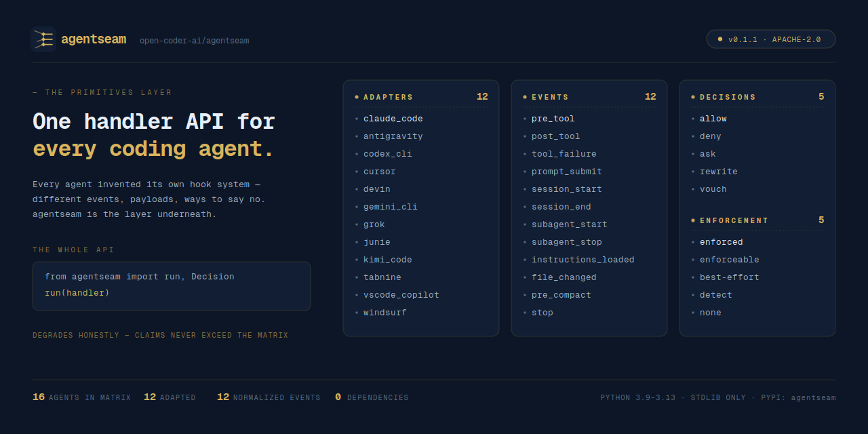Click the v0.1.1 APACHE-2.0 version badge

tap(770, 39)
